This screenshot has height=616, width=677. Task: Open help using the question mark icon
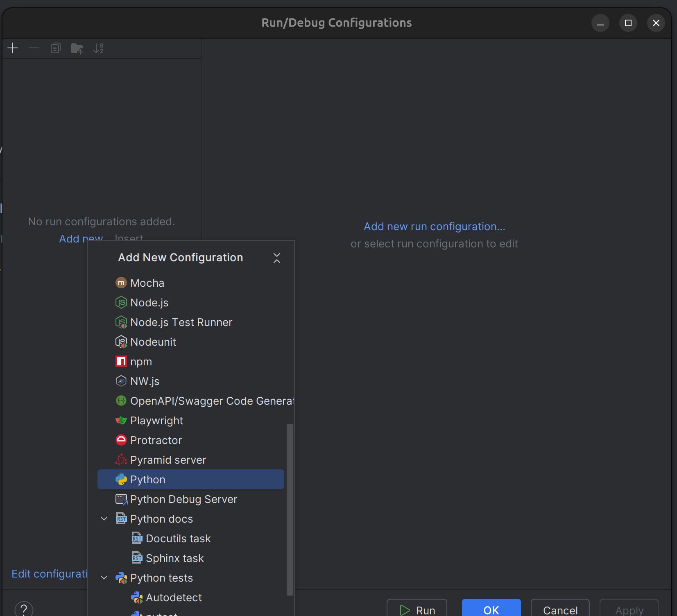point(24,609)
